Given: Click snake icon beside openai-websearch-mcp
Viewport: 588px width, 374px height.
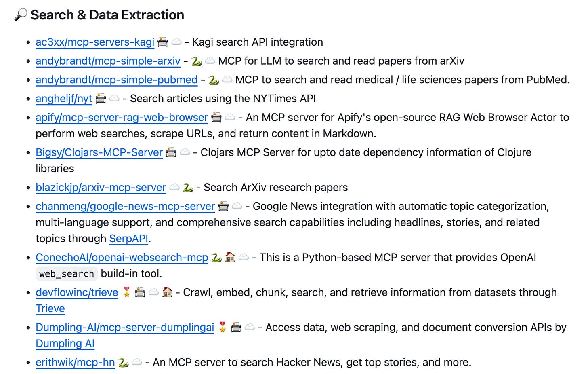Looking at the screenshot, I should pyautogui.click(x=216, y=257).
